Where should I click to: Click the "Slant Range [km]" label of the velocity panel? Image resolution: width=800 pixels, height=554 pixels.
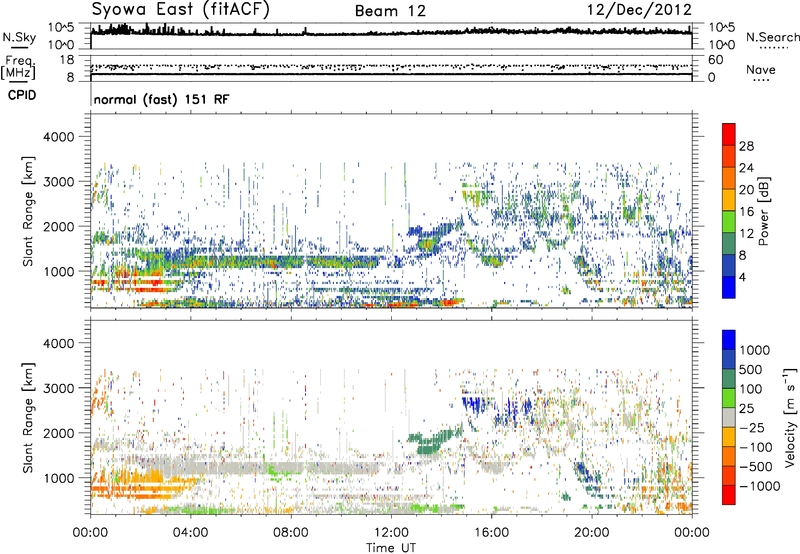tap(28, 418)
